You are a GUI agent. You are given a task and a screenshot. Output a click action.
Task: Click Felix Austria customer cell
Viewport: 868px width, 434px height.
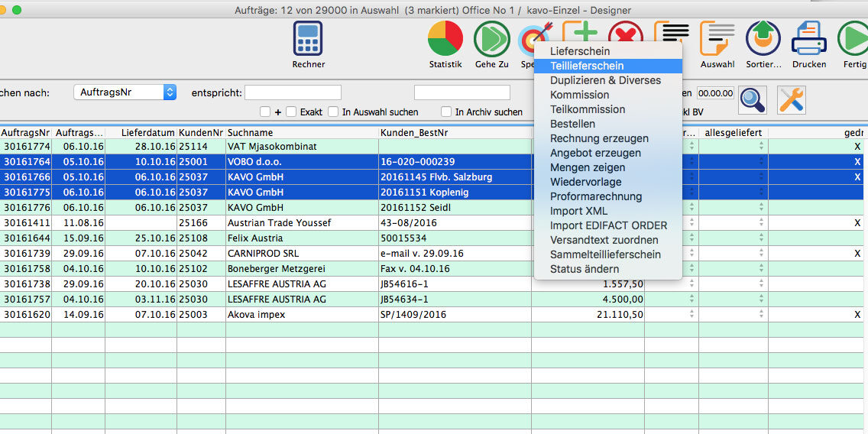coord(303,238)
